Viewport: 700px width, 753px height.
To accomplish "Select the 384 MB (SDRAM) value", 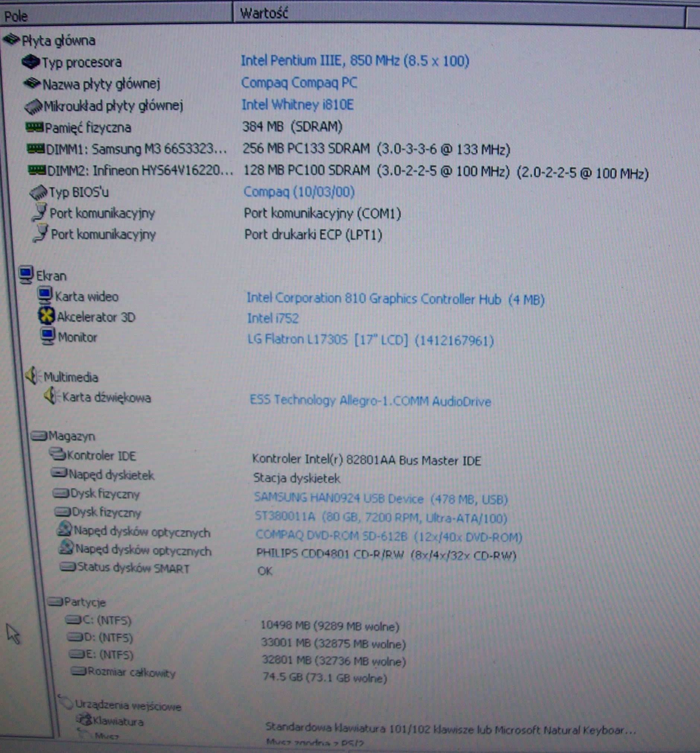I will pyautogui.click(x=292, y=126).
